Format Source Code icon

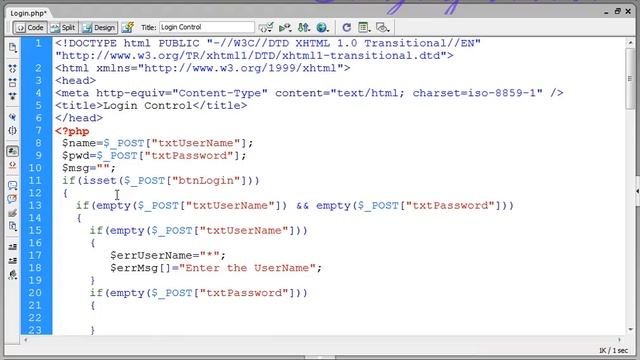[x=13, y=274]
